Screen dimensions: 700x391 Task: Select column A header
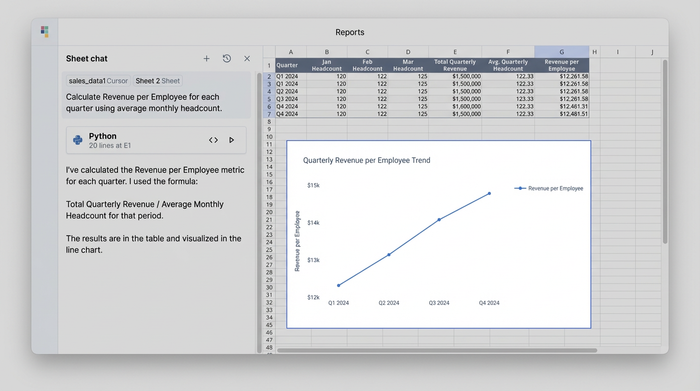coord(291,52)
